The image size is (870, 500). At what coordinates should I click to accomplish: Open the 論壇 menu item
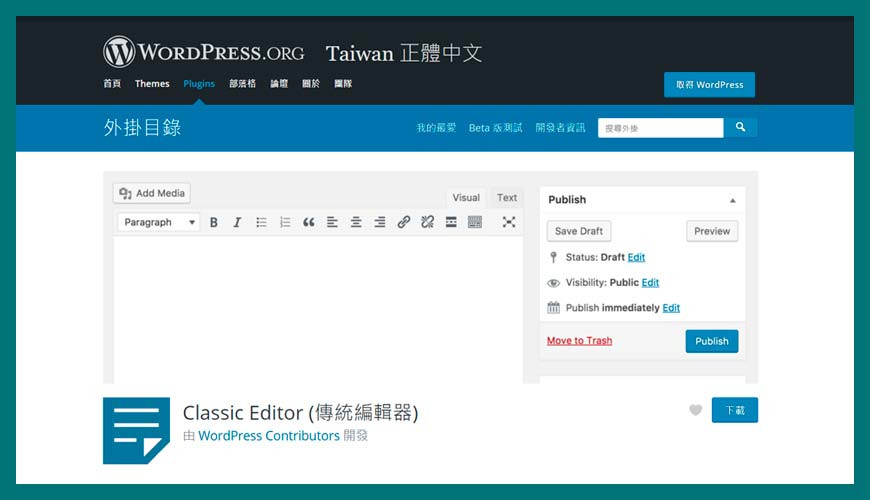coord(279,84)
